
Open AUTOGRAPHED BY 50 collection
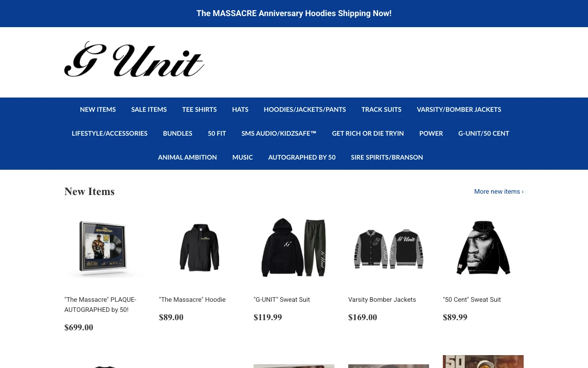pyautogui.click(x=302, y=157)
